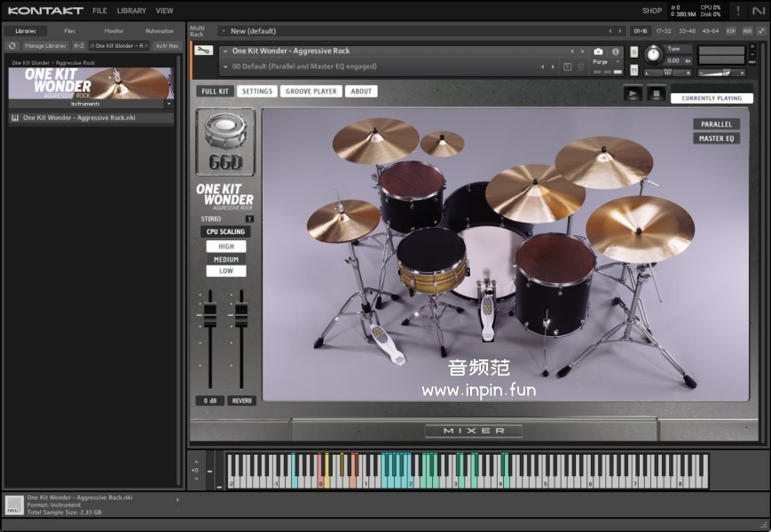Screen dimensions: 771x532
Task: Click the refresh libraries icon
Action: click(x=12, y=46)
